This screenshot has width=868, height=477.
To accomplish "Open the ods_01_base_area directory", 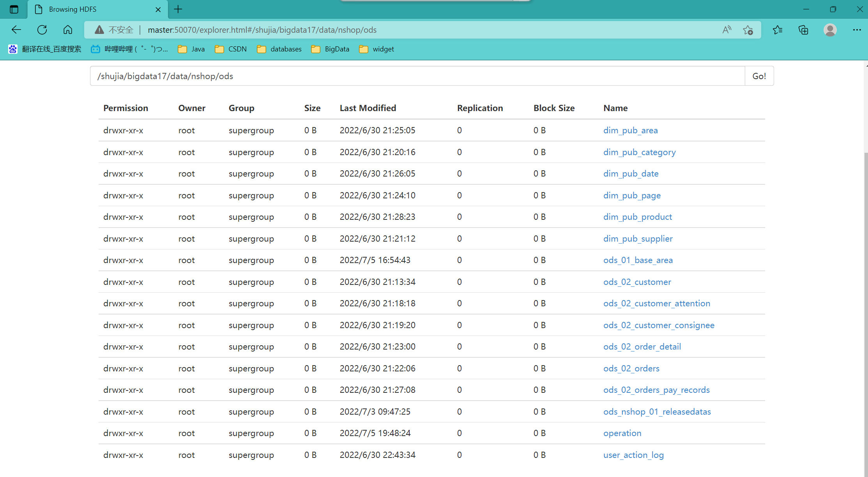I will (x=638, y=260).
